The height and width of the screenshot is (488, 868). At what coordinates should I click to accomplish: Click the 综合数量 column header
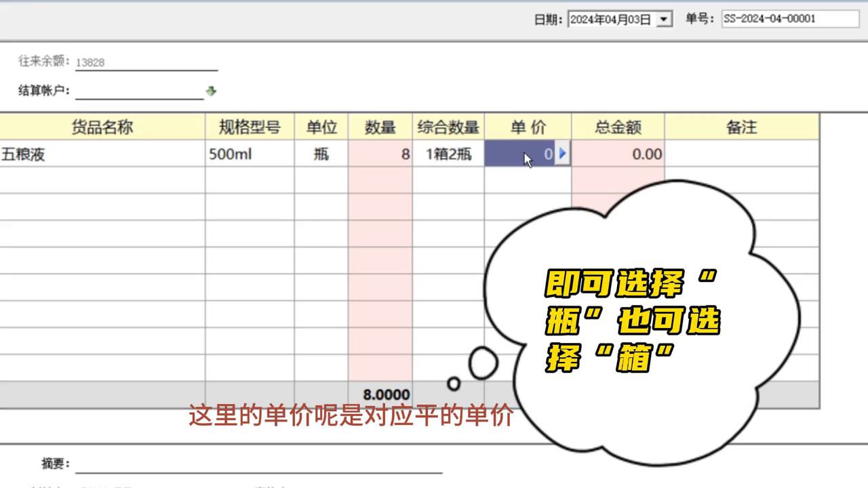coord(448,127)
